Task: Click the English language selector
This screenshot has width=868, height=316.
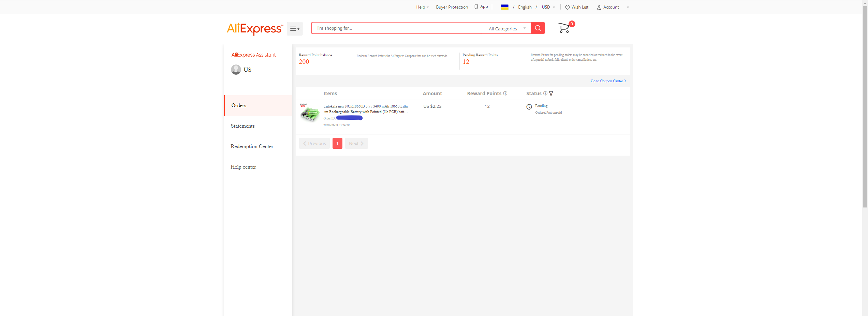Action: (525, 7)
